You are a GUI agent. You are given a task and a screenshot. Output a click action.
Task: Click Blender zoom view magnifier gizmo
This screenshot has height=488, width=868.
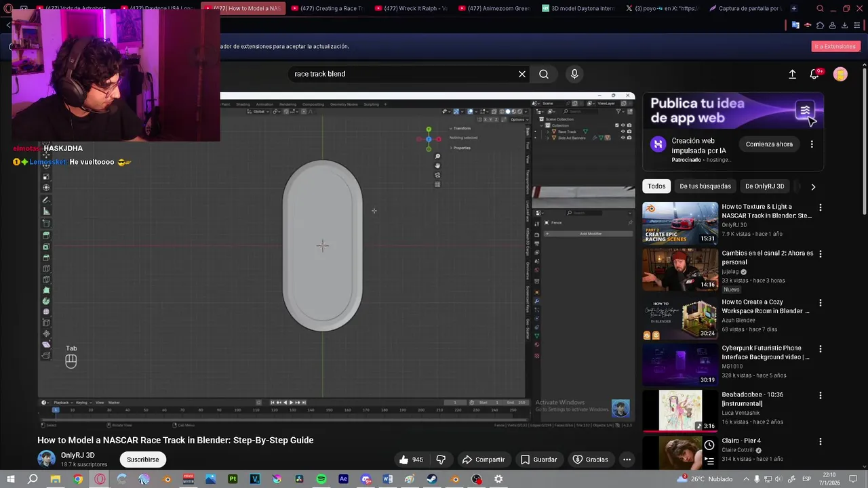(x=437, y=157)
